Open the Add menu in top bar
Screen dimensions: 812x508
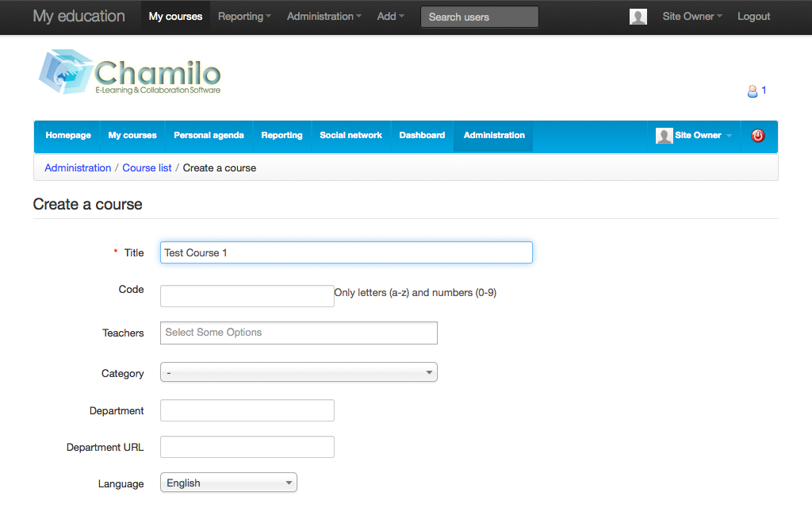point(390,17)
